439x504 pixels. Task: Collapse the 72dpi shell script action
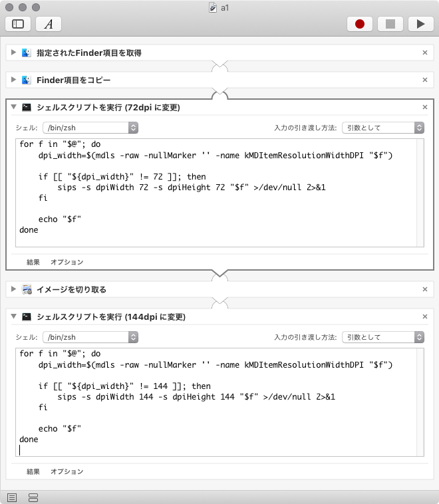(13, 107)
